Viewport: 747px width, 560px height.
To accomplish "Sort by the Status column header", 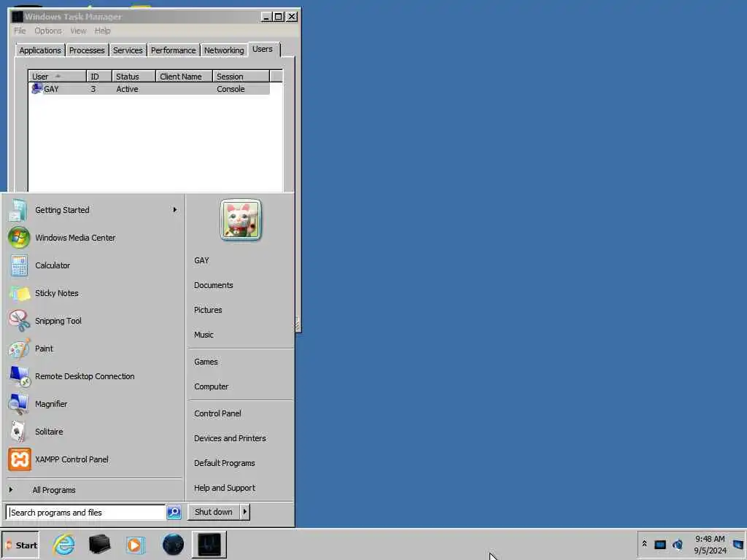I will coord(134,76).
